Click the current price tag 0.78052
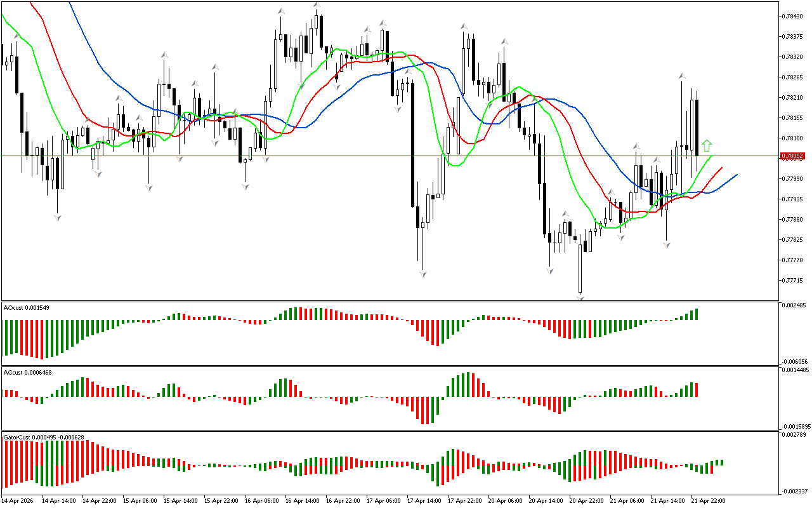This screenshot has width=812, height=508. pos(793,156)
